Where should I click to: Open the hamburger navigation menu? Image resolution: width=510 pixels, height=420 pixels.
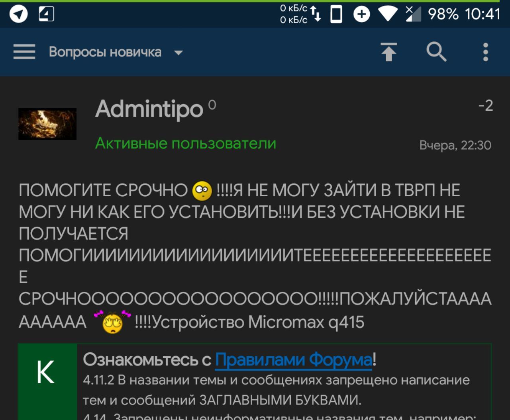(x=24, y=52)
